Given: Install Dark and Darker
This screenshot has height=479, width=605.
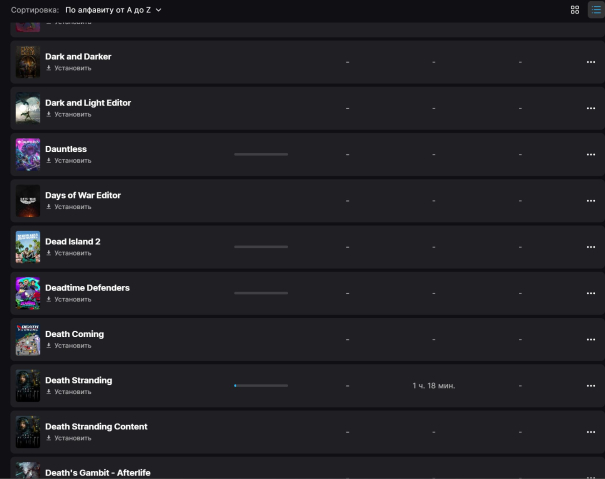Looking at the screenshot, I should 72,68.
